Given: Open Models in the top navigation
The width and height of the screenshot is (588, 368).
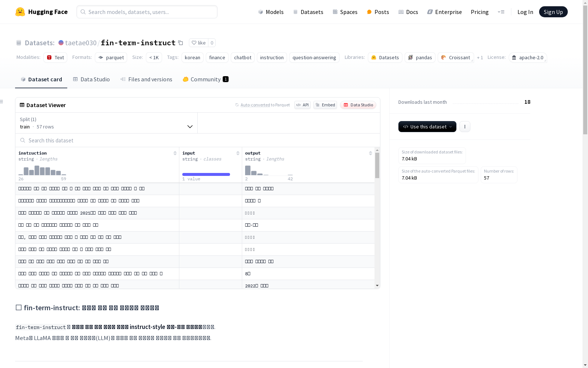Looking at the screenshot, I should click(271, 12).
